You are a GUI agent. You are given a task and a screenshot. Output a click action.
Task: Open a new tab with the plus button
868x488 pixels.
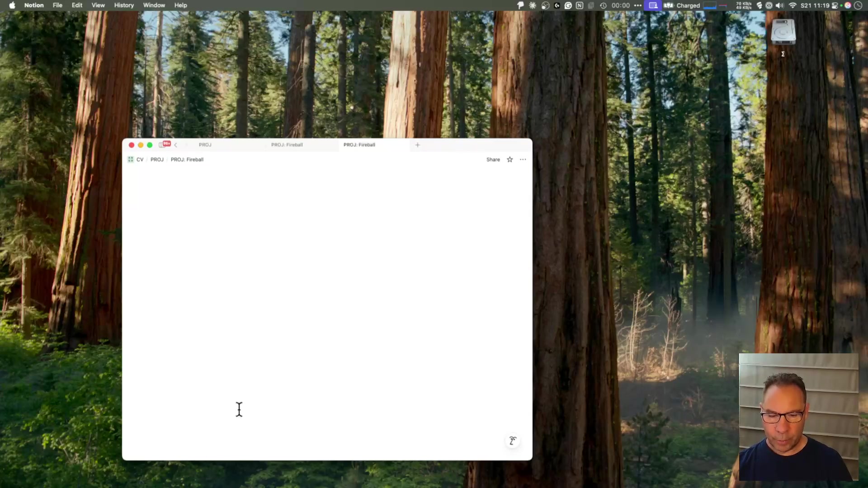(x=417, y=145)
